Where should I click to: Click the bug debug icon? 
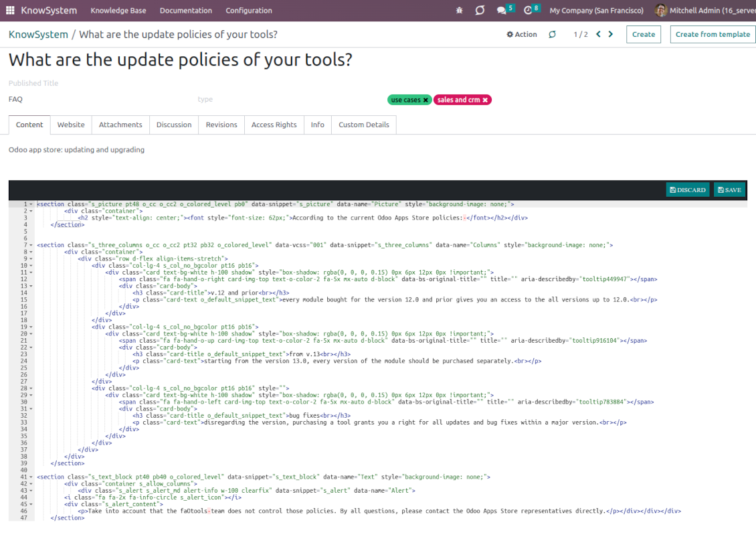(459, 11)
